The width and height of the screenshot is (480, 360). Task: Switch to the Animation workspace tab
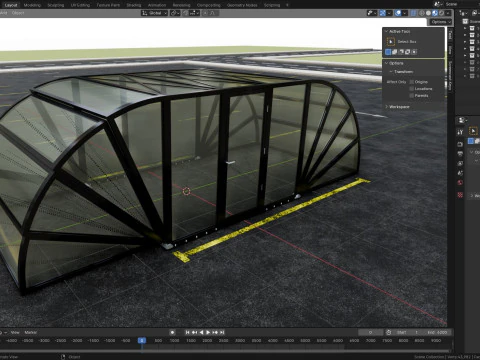pos(157,5)
